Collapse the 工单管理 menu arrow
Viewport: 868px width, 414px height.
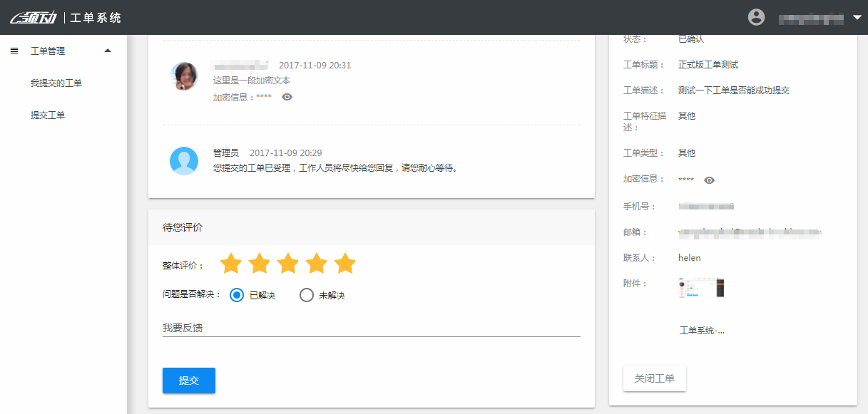(108, 51)
